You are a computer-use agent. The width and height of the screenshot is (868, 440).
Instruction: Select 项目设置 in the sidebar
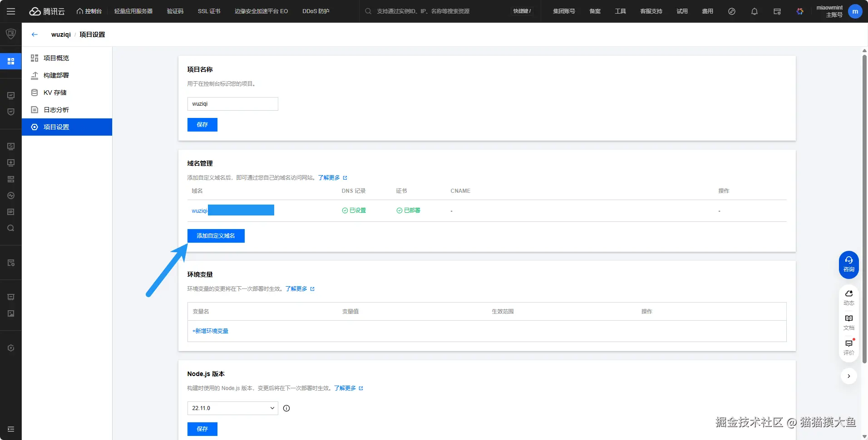coord(67,127)
